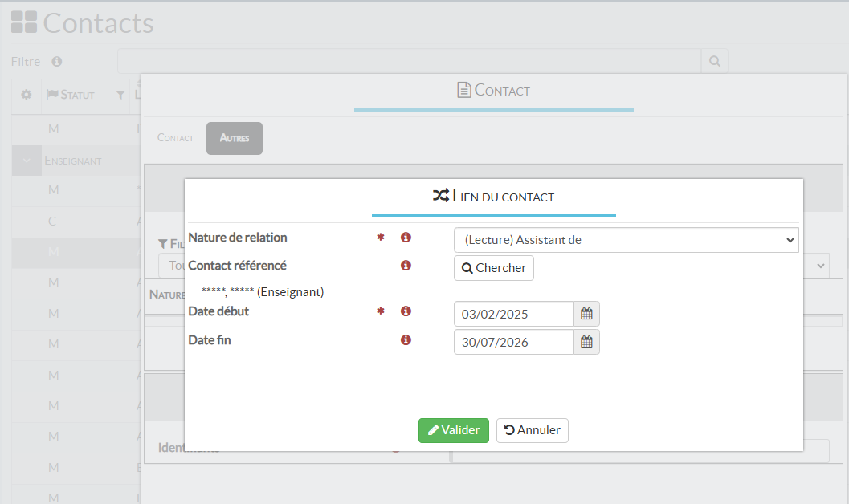
Task: Switch to the Contact tab
Action: pyautogui.click(x=175, y=138)
